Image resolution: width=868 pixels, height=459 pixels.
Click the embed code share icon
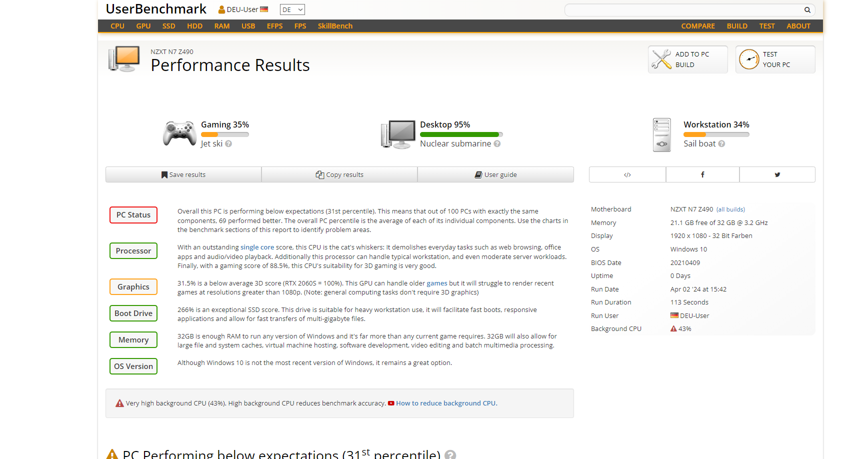[627, 174]
